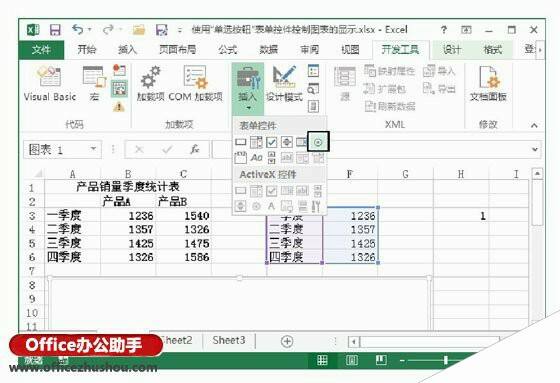The image size is (560, 383).
Task: Insert a form control Label (Aa)
Action: [256, 158]
